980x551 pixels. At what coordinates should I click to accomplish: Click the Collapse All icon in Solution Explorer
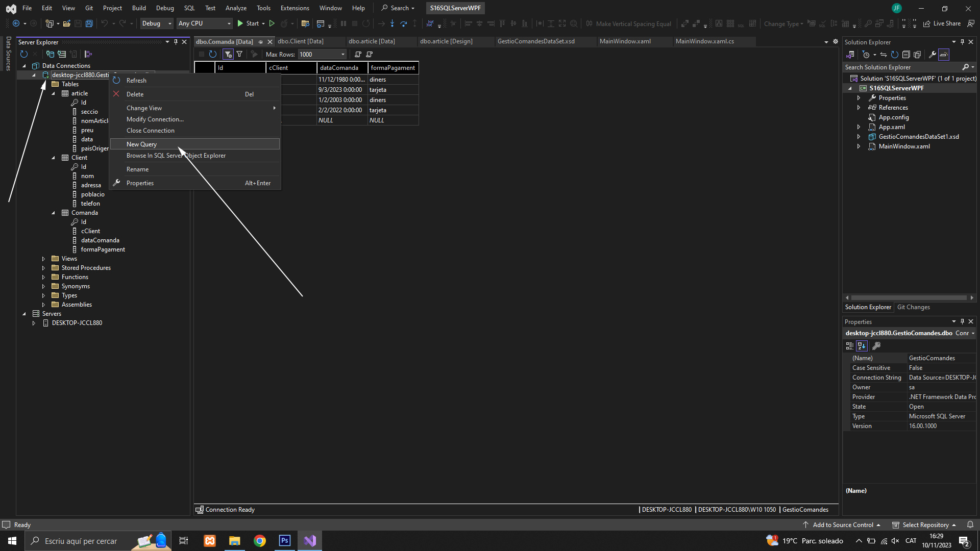tap(906, 55)
